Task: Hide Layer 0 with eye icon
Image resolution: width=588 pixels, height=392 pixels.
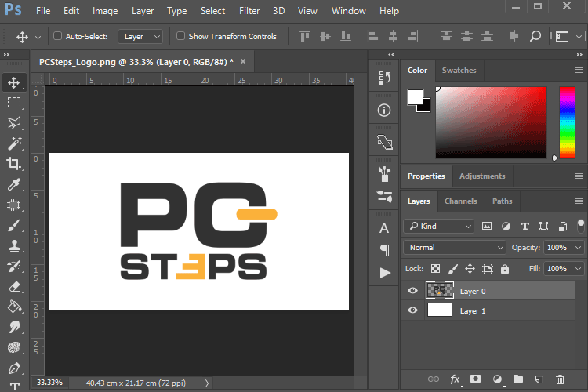Action: [x=412, y=290]
